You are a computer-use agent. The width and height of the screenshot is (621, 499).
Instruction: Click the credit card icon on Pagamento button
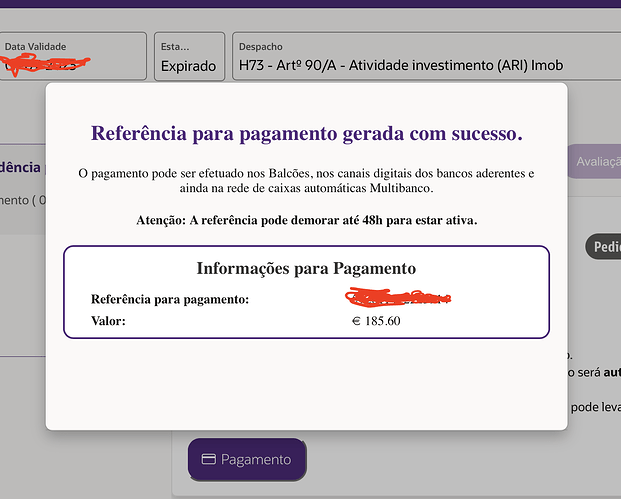209,460
